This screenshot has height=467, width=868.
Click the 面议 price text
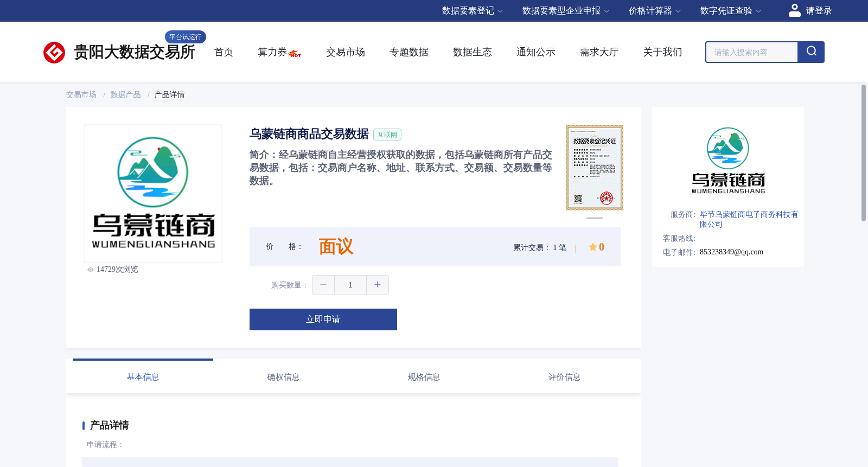(x=336, y=247)
